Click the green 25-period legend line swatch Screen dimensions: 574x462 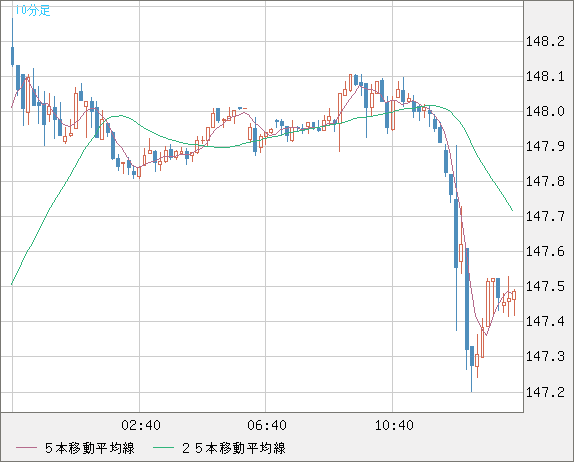pyautogui.click(x=163, y=448)
